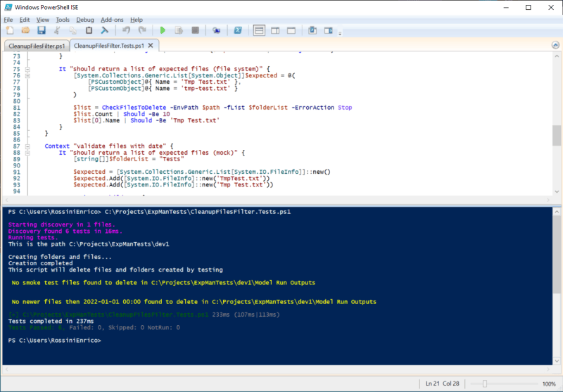Click the Show Command Add-on icon
The image size is (563, 392).
click(329, 30)
